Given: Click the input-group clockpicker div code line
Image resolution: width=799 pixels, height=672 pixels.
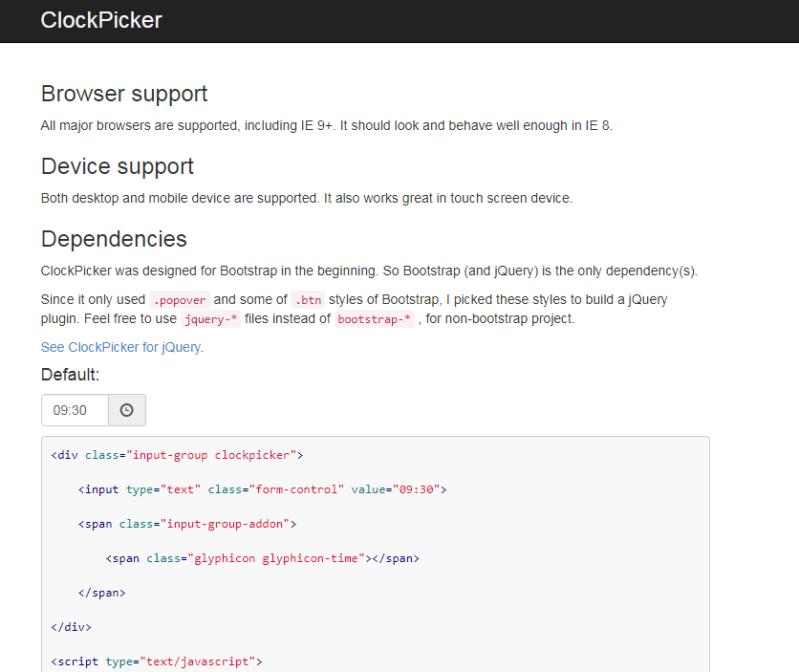Looking at the screenshot, I should tap(177, 455).
